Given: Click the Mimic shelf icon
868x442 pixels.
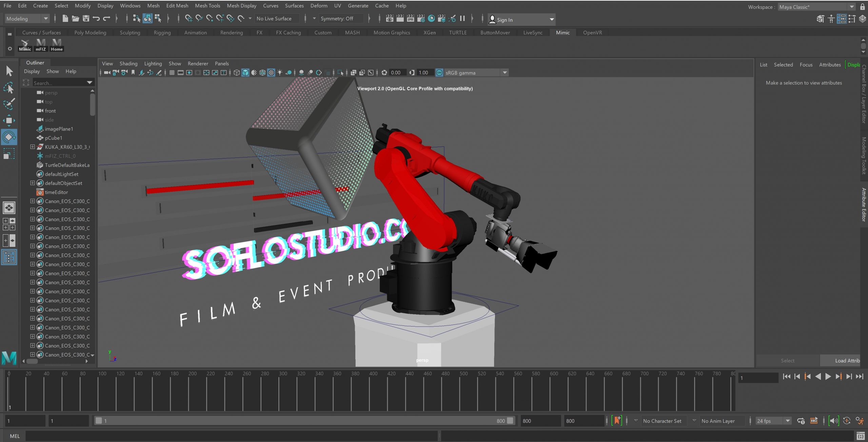Looking at the screenshot, I should pos(25,45).
